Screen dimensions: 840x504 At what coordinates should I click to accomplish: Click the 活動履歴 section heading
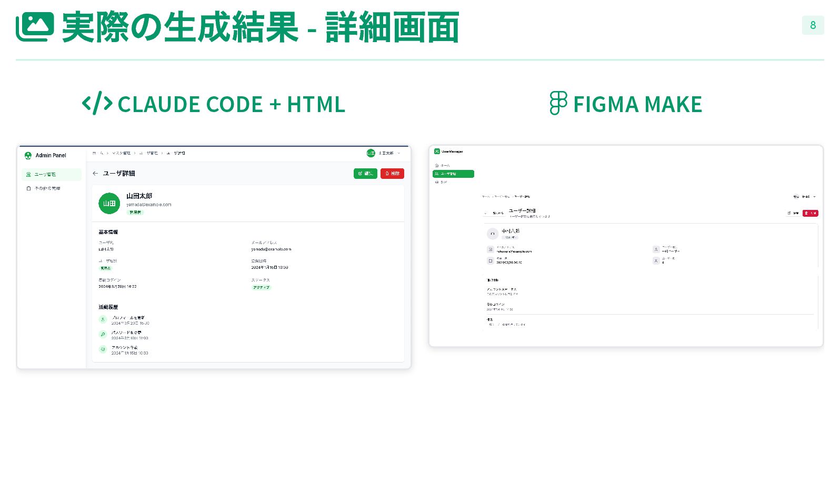point(108,307)
